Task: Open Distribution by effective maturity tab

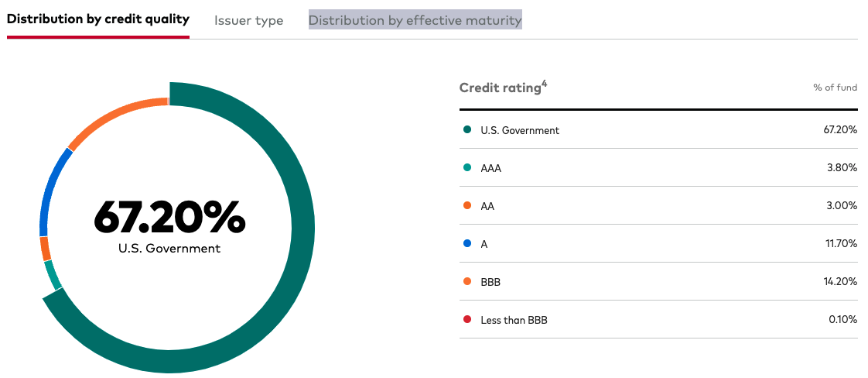Action: click(x=415, y=20)
